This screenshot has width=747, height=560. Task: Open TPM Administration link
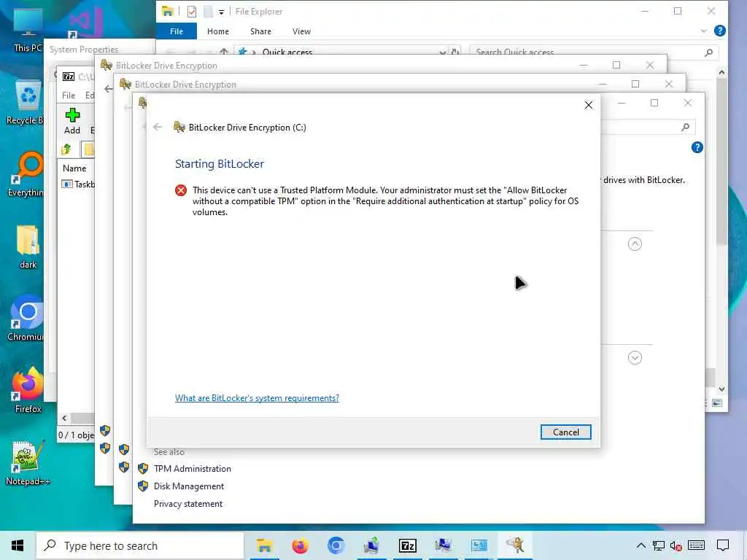[x=192, y=469]
